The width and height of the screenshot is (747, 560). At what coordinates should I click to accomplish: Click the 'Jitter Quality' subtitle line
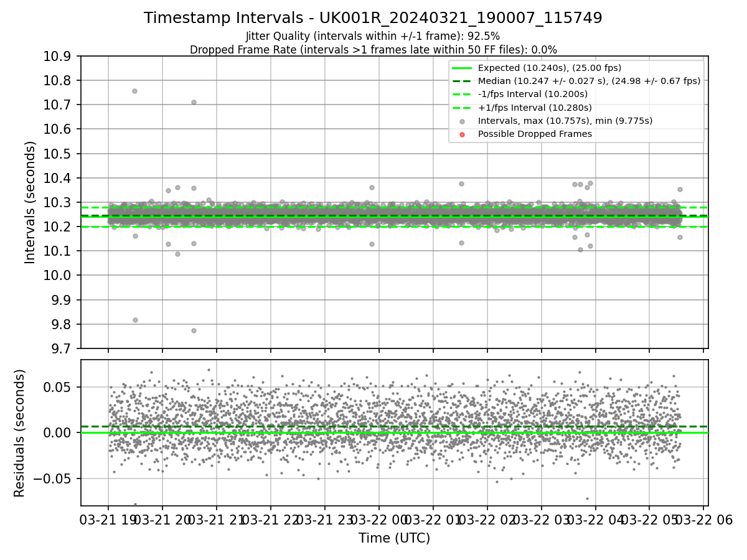pyautogui.click(x=373, y=36)
